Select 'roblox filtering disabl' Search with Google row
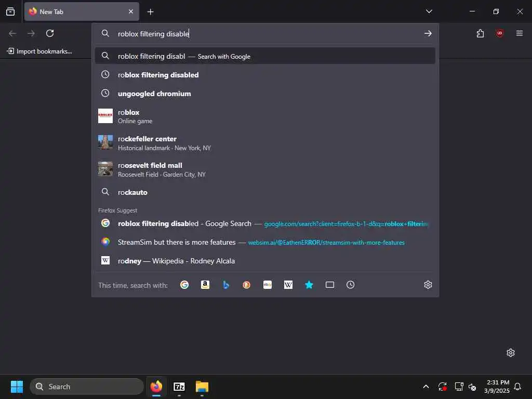This screenshot has height=399, width=532. (265, 56)
